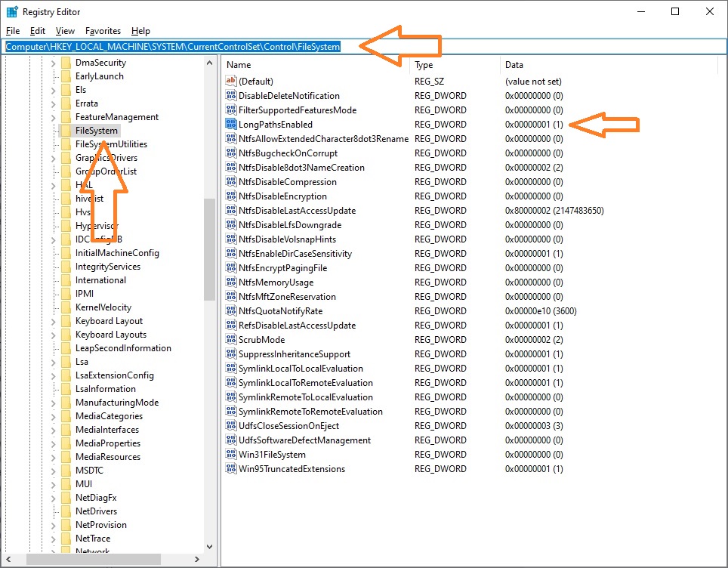The width and height of the screenshot is (728, 568).
Task: Click the DisableDeleteNotification value icon
Action: (x=231, y=95)
